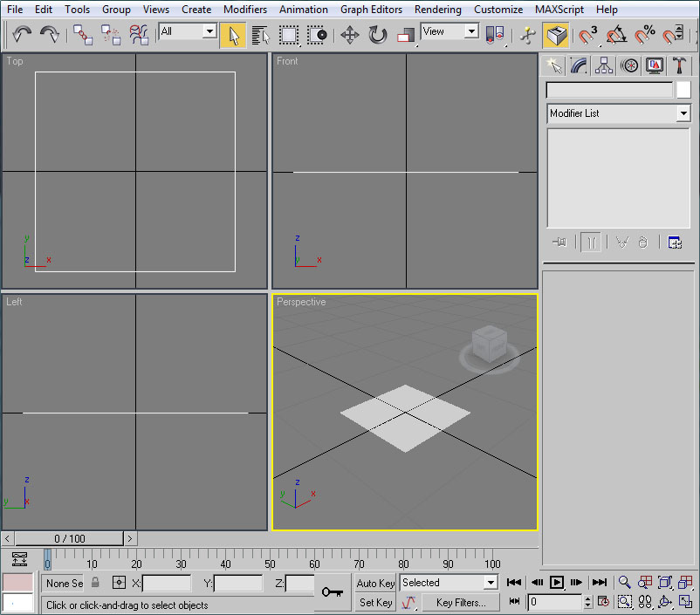This screenshot has height=615, width=700.
Task: Open the Hierarchy command panel tab
Action: pos(604,65)
